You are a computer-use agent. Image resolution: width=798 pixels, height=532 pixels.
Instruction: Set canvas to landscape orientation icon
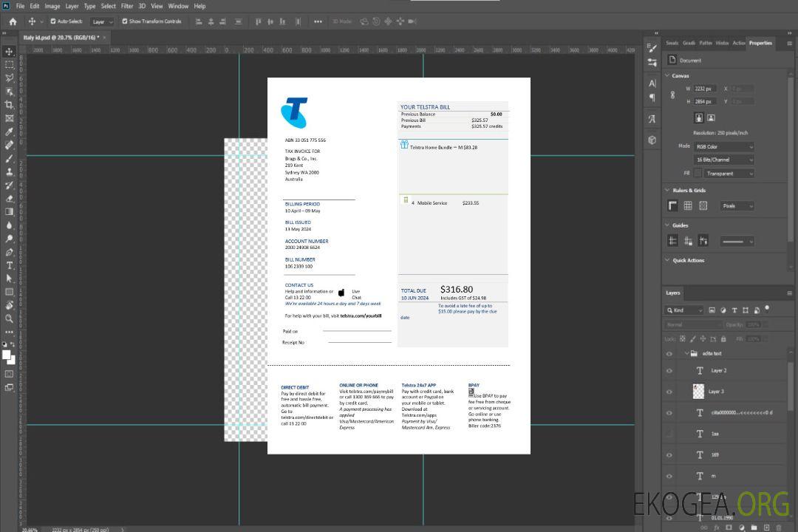pos(711,117)
